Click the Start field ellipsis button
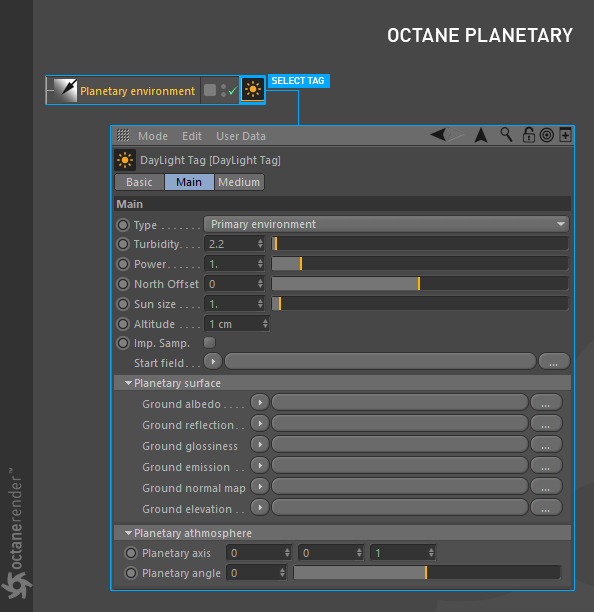The width and height of the screenshot is (594, 612). (554, 362)
